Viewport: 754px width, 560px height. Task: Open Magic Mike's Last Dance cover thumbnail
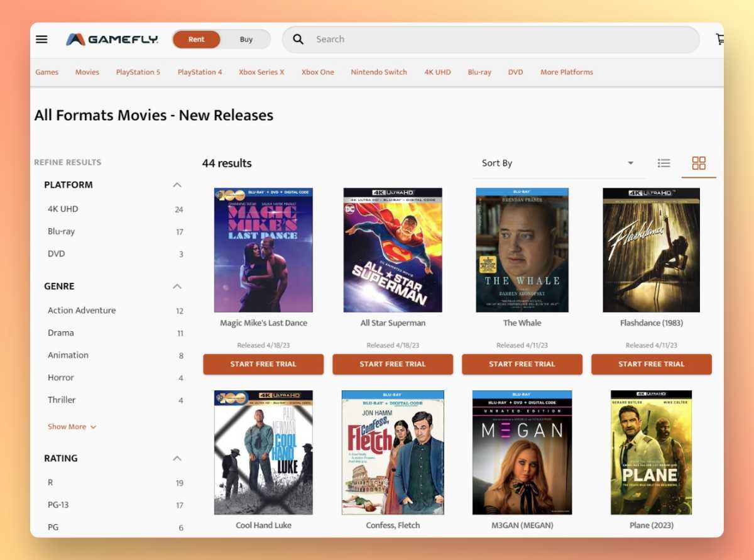click(263, 250)
